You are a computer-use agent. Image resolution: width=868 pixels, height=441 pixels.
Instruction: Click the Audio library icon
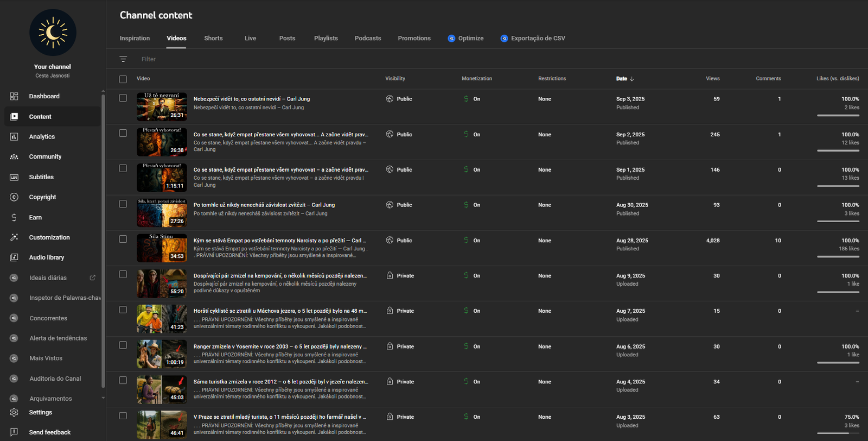point(14,257)
